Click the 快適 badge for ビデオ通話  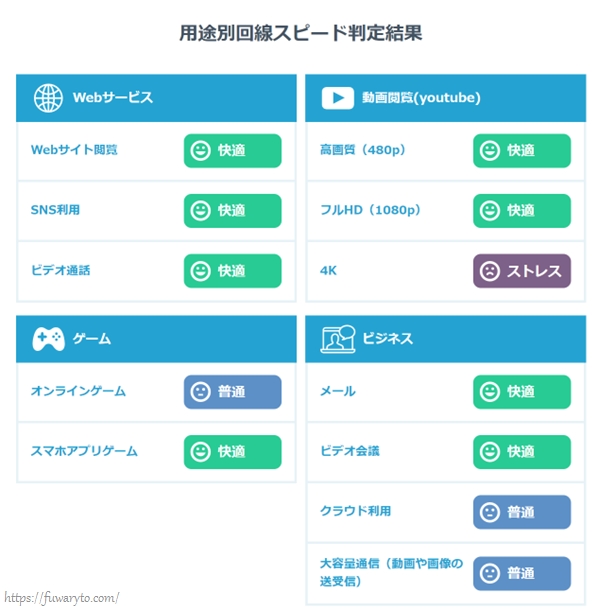(232, 271)
